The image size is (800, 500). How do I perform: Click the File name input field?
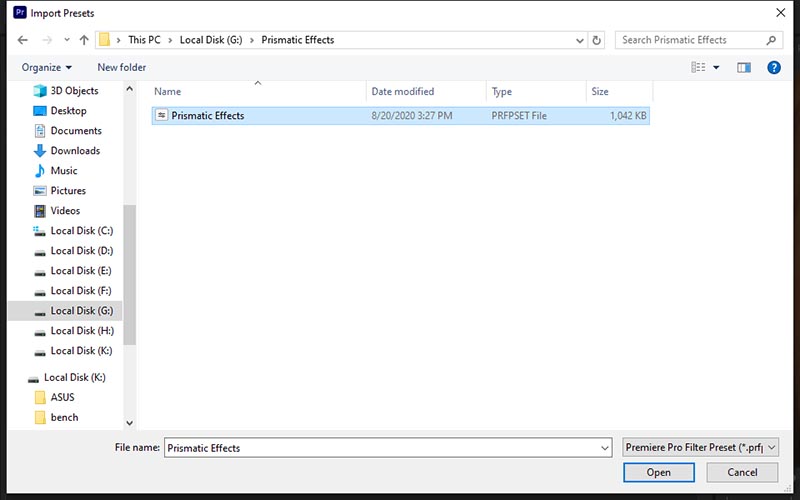(388, 448)
